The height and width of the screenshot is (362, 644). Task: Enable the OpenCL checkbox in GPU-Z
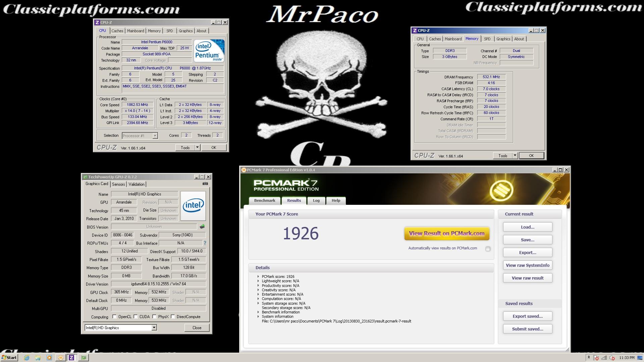tap(114, 317)
